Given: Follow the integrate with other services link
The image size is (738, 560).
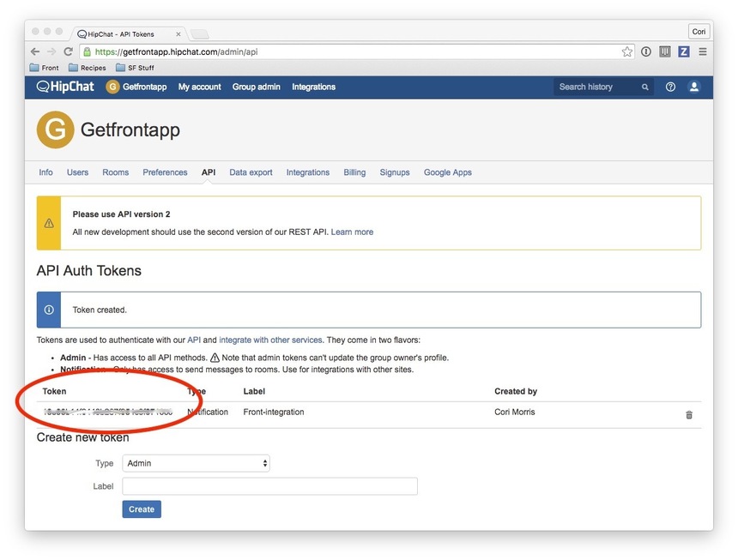Looking at the screenshot, I should pos(270,340).
